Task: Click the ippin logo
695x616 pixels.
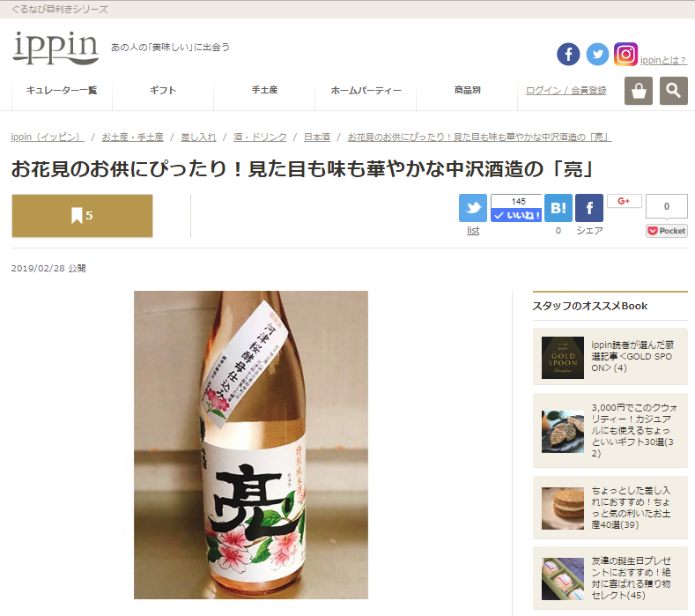Action: (x=55, y=48)
